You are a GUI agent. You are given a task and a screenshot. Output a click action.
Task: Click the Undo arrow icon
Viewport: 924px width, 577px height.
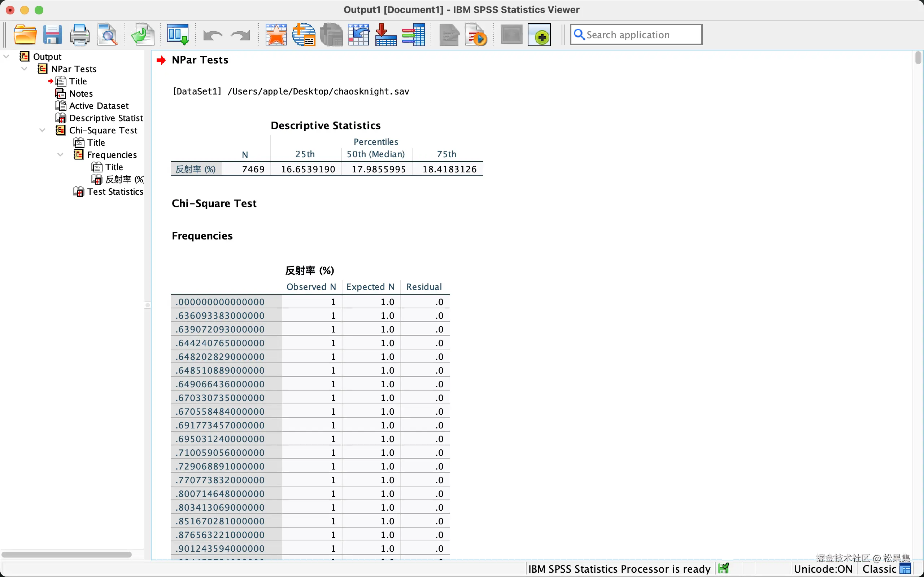coord(213,35)
